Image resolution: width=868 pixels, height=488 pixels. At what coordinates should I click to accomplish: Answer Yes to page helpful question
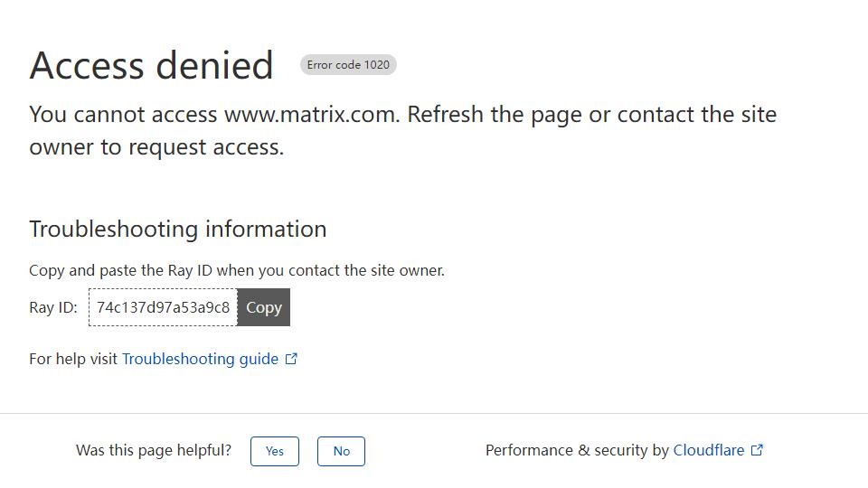click(x=275, y=451)
